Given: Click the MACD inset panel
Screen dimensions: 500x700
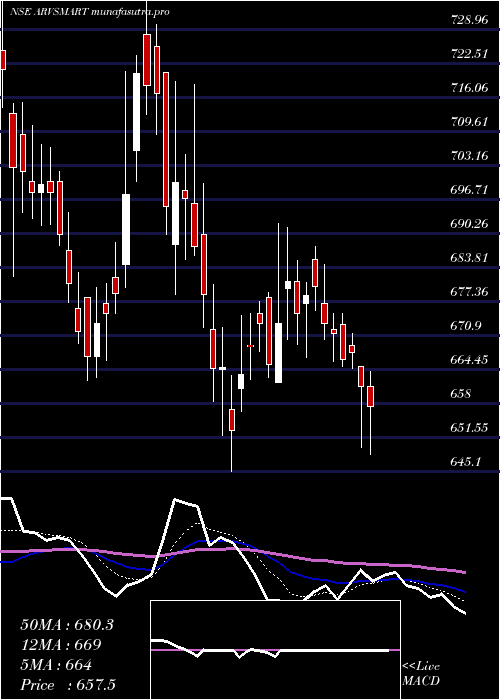Looking at the screenshot, I should (x=275, y=650).
